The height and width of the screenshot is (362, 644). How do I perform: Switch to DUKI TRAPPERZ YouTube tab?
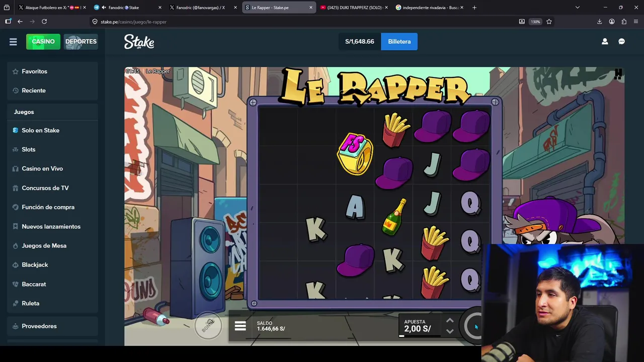click(x=354, y=8)
